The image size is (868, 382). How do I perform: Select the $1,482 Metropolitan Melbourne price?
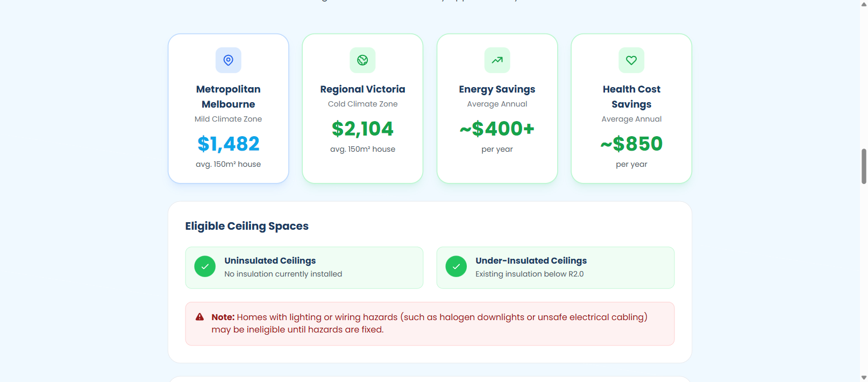228,144
